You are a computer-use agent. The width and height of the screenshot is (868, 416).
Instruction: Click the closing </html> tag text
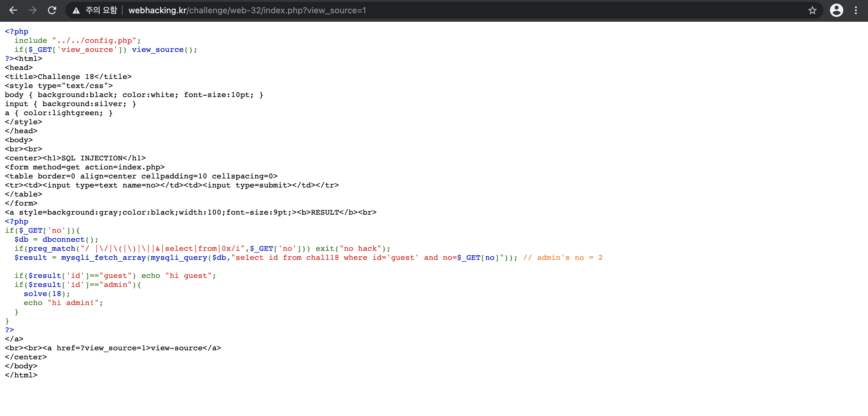[21, 375]
